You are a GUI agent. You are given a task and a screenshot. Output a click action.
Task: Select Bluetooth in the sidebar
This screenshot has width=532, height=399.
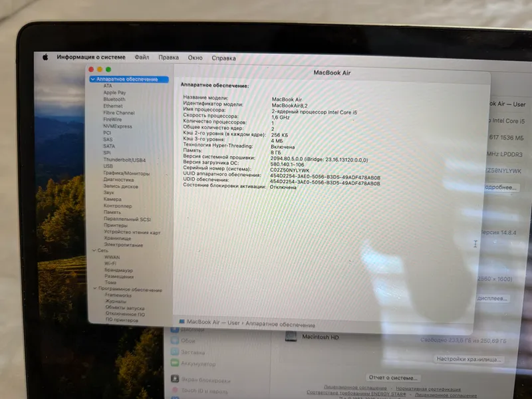(x=114, y=99)
